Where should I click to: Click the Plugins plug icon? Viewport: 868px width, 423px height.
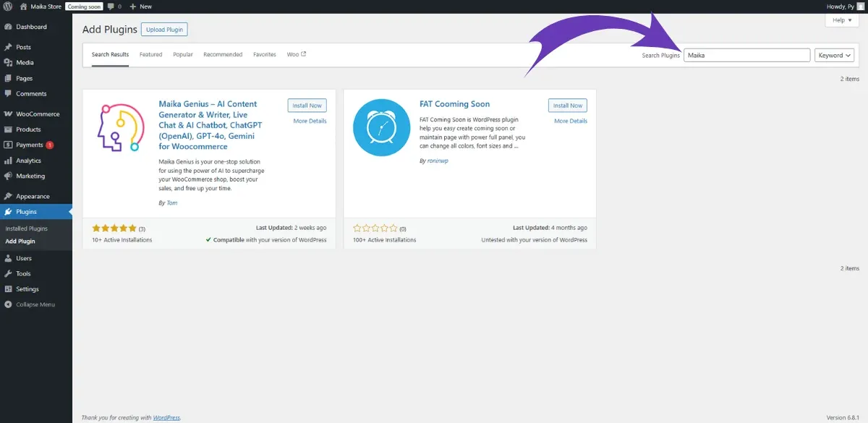tap(8, 212)
